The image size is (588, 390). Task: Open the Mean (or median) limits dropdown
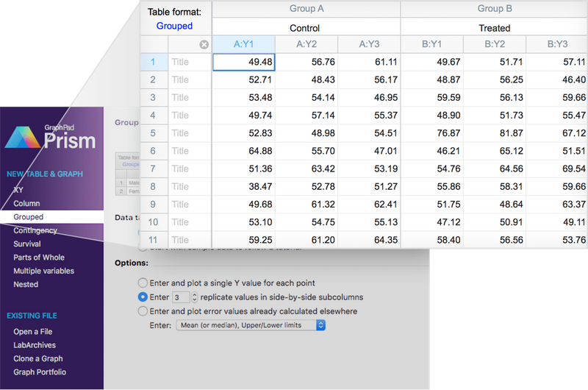(x=251, y=325)
